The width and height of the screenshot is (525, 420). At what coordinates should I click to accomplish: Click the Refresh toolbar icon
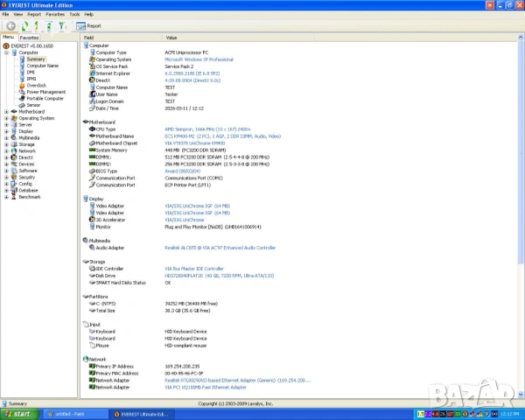pyautogui.click(x=24, y=25)
